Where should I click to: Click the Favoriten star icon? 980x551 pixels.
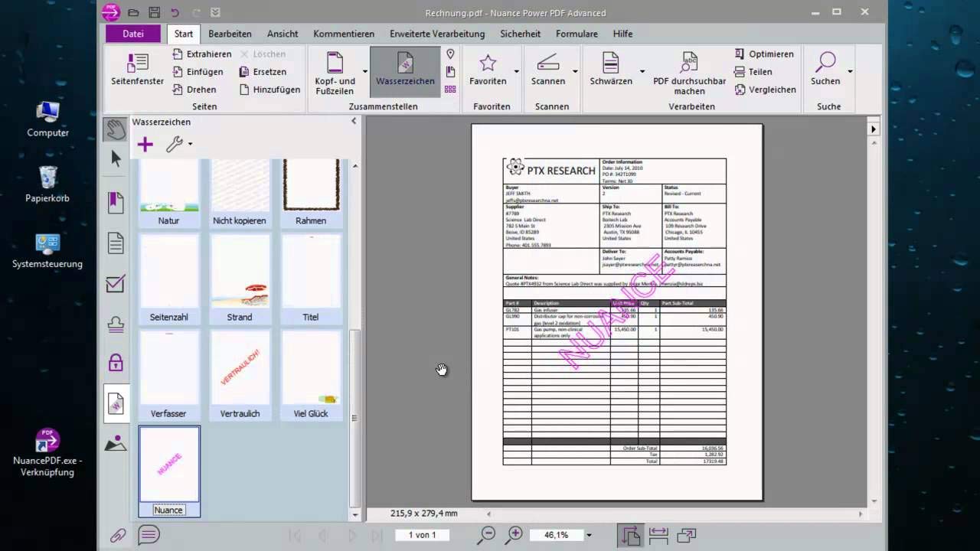488,64
